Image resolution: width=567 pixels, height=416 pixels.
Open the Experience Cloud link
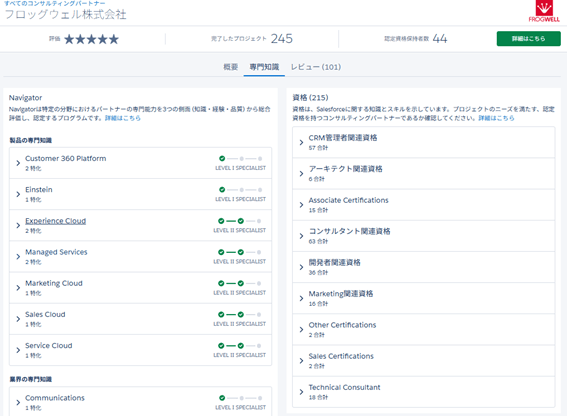tap(55, 221)
